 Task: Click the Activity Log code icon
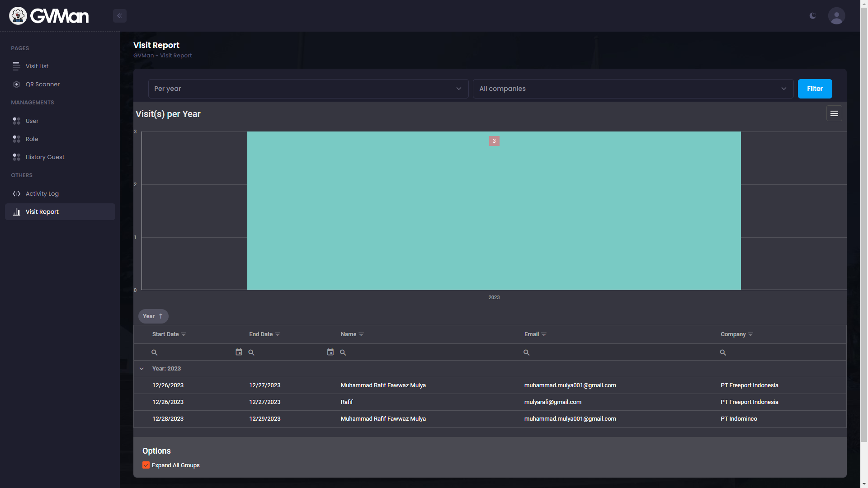(17, 194)
